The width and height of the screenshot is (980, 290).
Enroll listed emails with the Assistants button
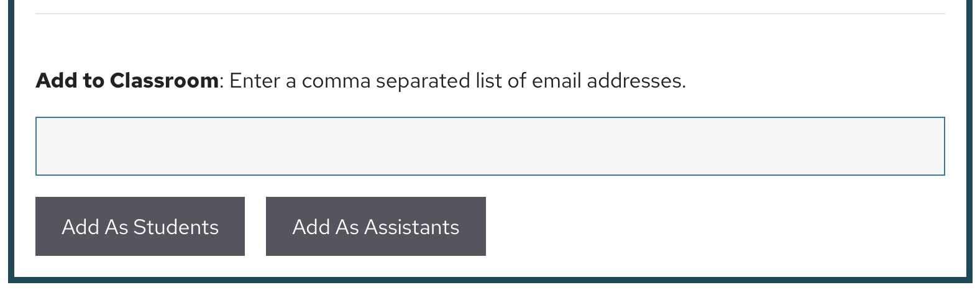pyautogui.click(x=375, y=227)
